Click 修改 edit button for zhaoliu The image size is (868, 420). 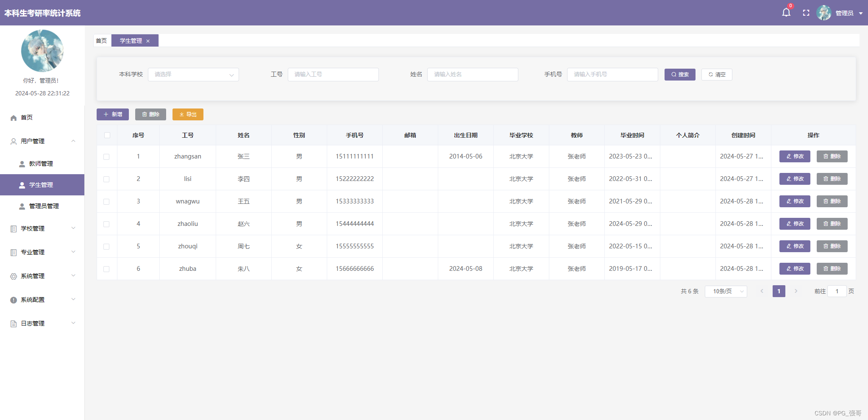(x=795, y=224)
